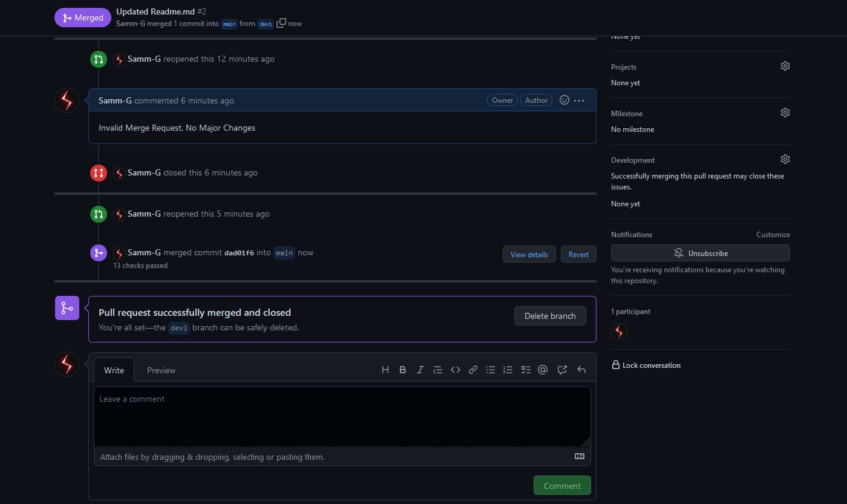View details of the merged commit checks
This screenshot has height=504, width=847.
(x=529, y=254)
